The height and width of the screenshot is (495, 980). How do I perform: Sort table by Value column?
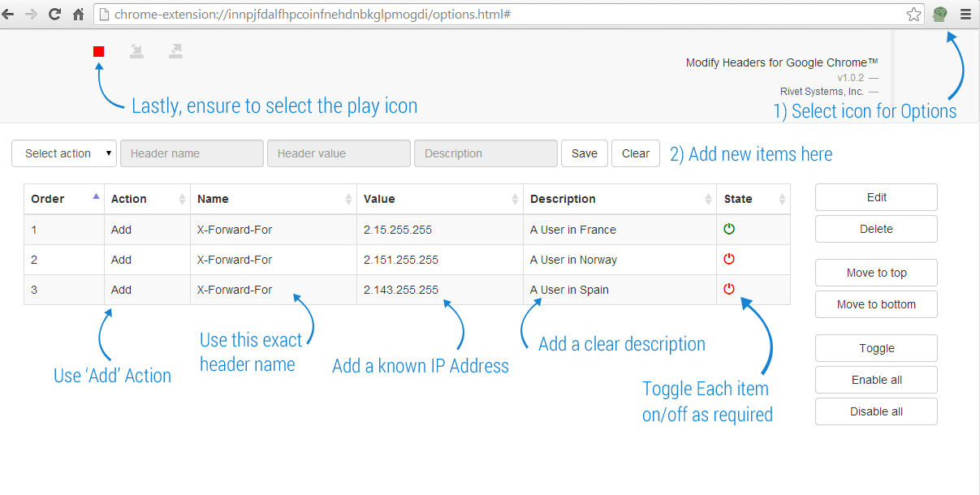point(440,199)
